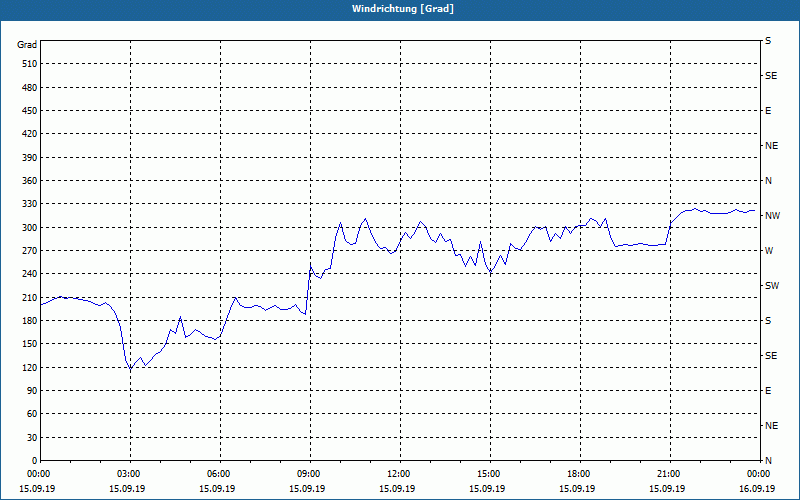Click the NW compass label

(772, 216)
